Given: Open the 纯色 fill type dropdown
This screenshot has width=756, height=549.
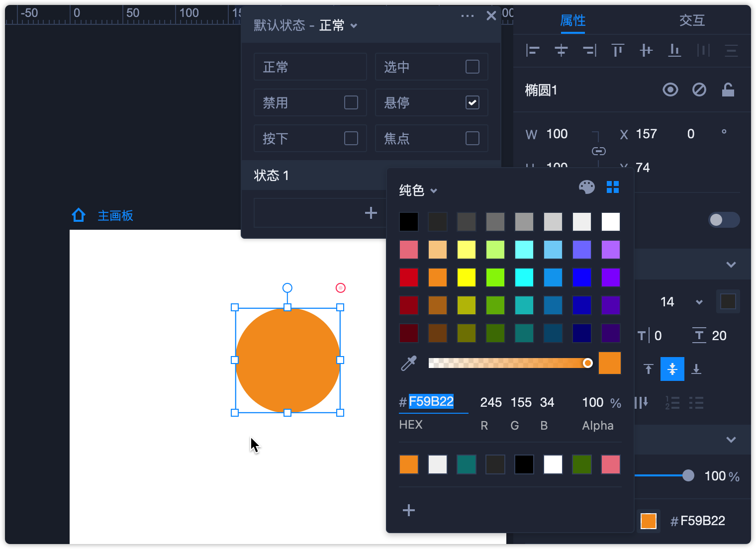Looking at the screenshot, I should pos(418,190).
